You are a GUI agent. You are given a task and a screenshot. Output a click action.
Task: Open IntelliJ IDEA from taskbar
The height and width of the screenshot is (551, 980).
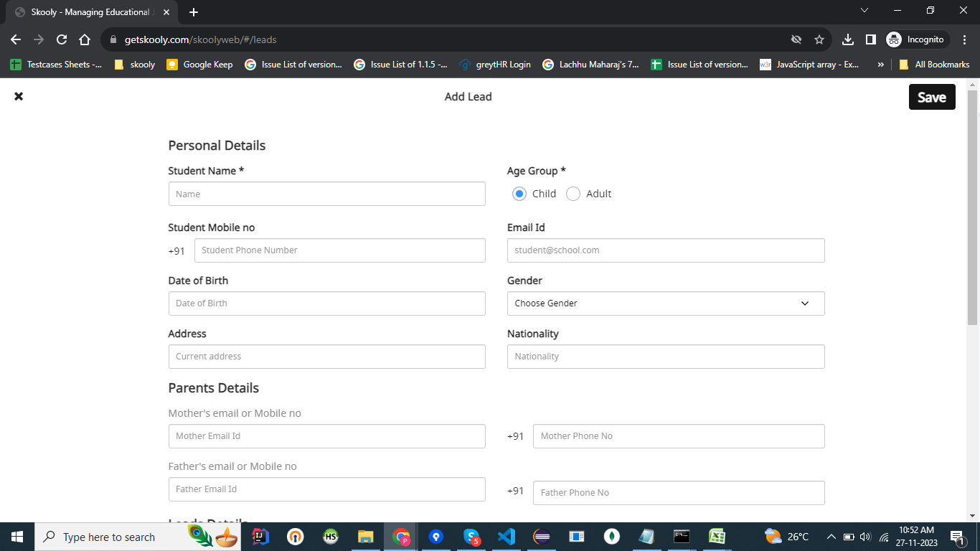[260, 537]
